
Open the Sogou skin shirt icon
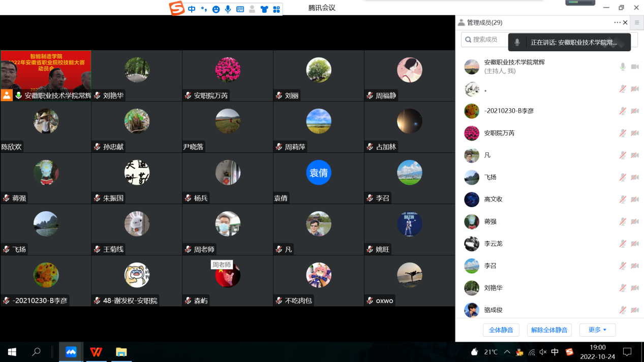(x=264, y=9)
